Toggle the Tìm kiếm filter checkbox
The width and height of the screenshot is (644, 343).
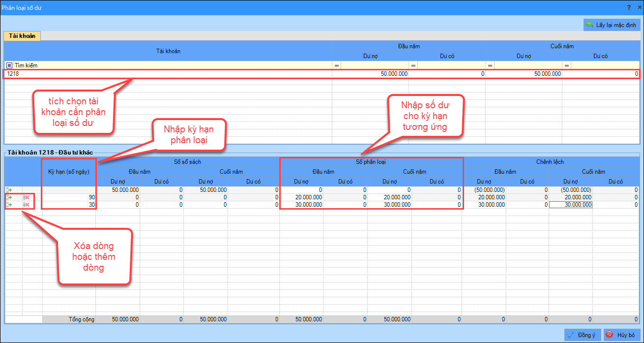click(x=9, y=65)
